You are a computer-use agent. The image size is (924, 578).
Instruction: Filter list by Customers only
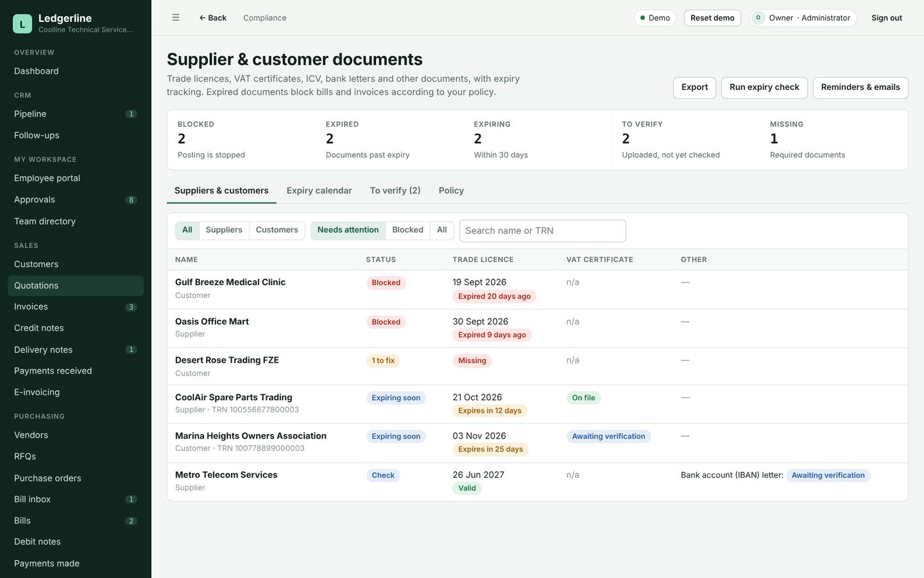[x=277, y=230]
